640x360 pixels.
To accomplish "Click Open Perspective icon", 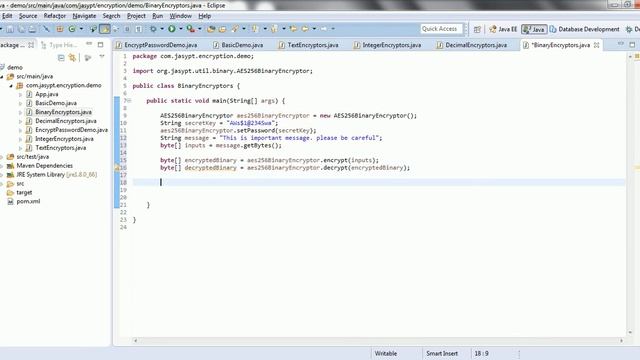I will tap(477, 29).
